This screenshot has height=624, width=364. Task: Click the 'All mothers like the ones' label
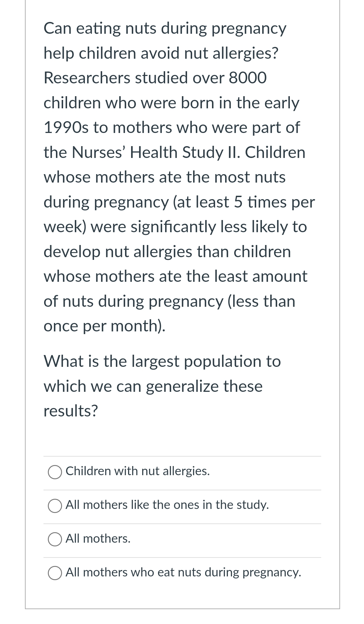pyautogui.click(x=167, y=505)
